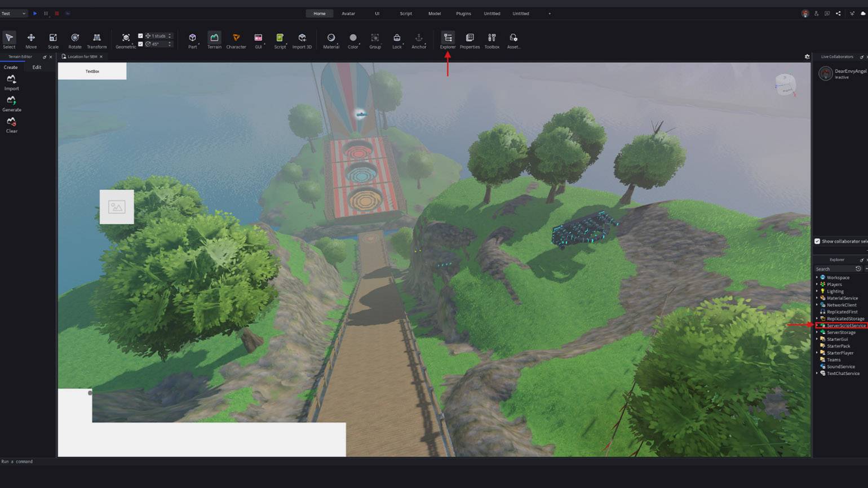Open the Properties panel

point(470,39)
